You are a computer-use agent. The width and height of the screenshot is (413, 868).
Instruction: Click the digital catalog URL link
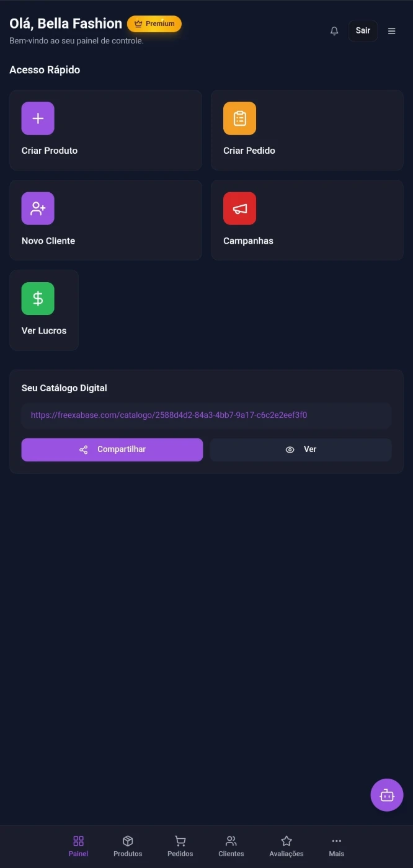[169, 415]
